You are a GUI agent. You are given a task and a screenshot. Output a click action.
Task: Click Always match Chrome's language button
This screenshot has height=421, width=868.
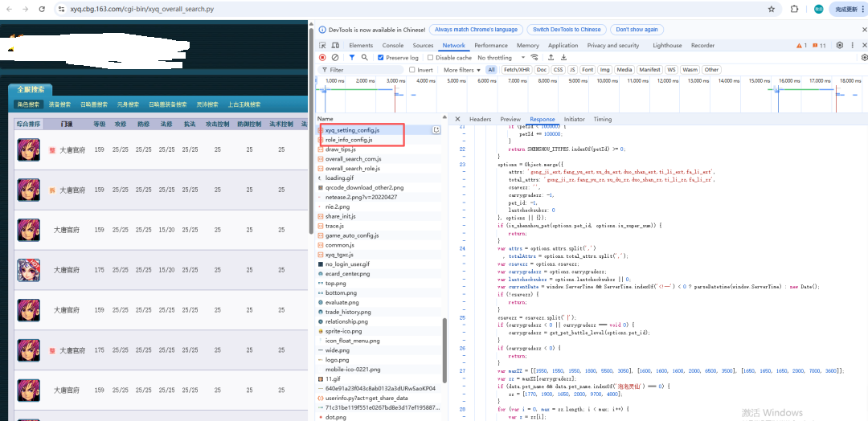pyautogui.click(x=476, y=29)
